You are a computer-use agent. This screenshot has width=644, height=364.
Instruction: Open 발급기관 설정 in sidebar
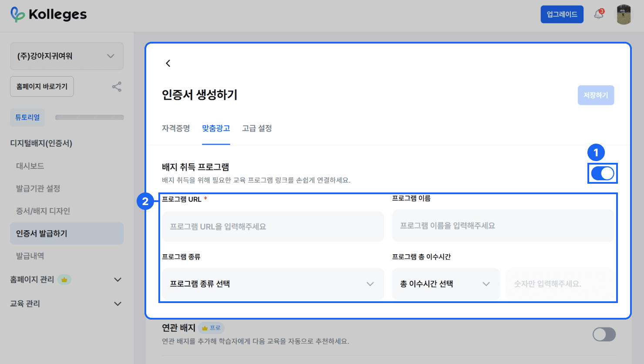38,189
